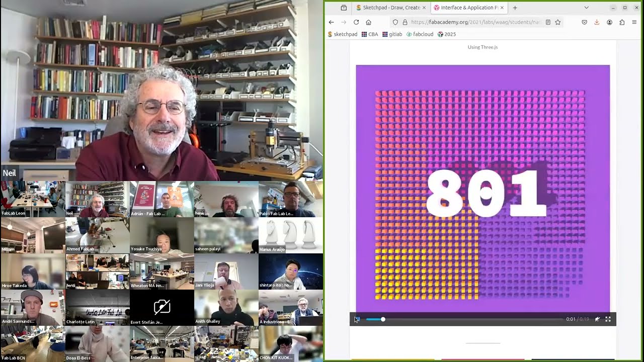Image resolution: width=644 pixels, height=362 pixels.
Task: Save page to Pocket
Action: pos(584,22)
